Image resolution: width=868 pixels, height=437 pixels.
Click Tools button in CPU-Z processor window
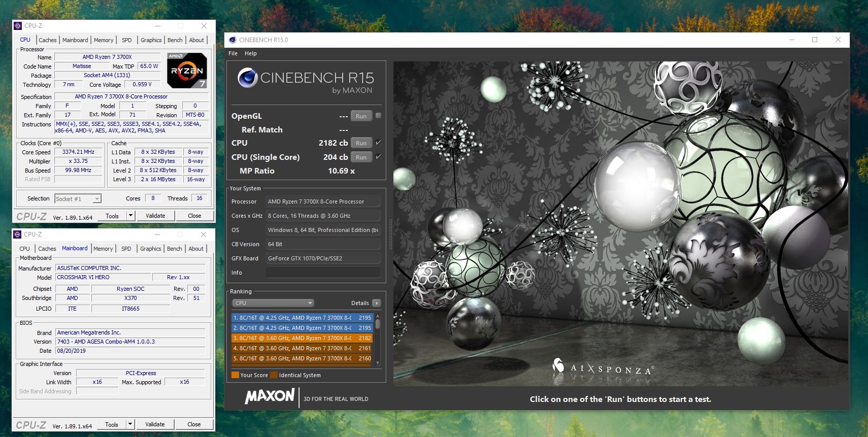(x=112, y=216)
